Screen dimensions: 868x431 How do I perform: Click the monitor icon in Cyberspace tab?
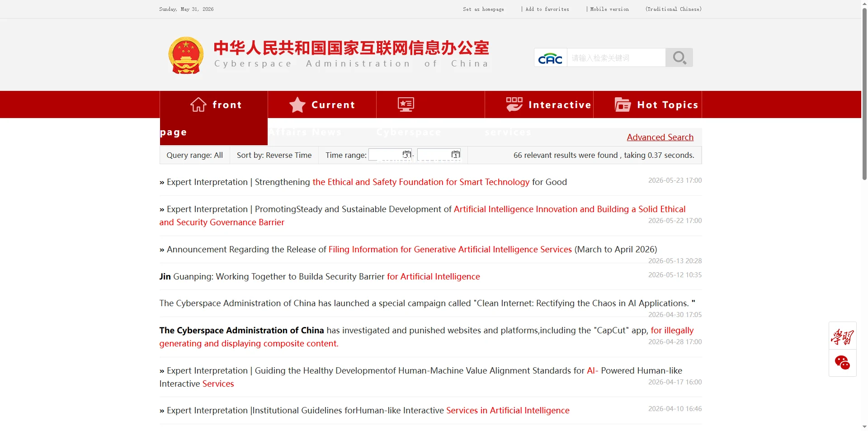tap(406, 104)
